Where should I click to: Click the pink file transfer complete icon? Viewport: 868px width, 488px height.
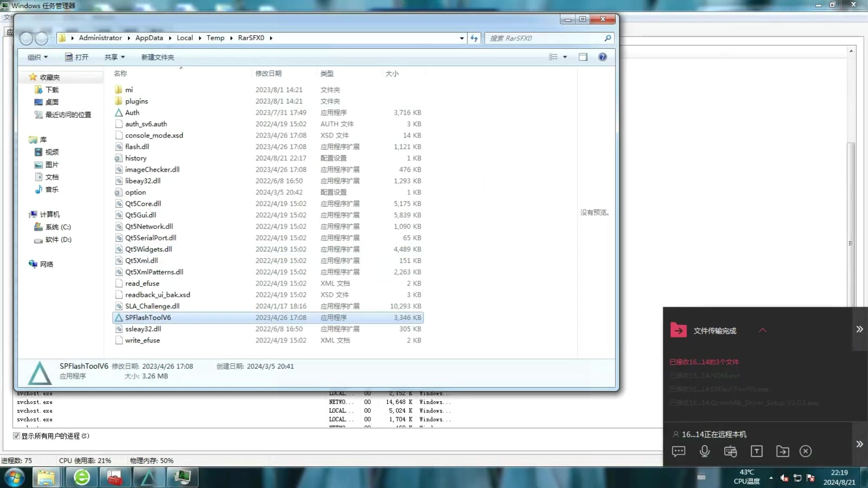click(x=678, y=330)
